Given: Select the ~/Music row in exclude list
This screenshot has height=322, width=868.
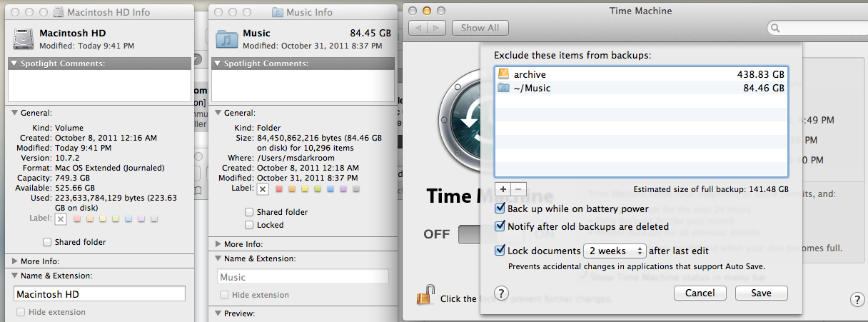Looking at the screenshot, I should pyautogui.click(x=641, y=88).
